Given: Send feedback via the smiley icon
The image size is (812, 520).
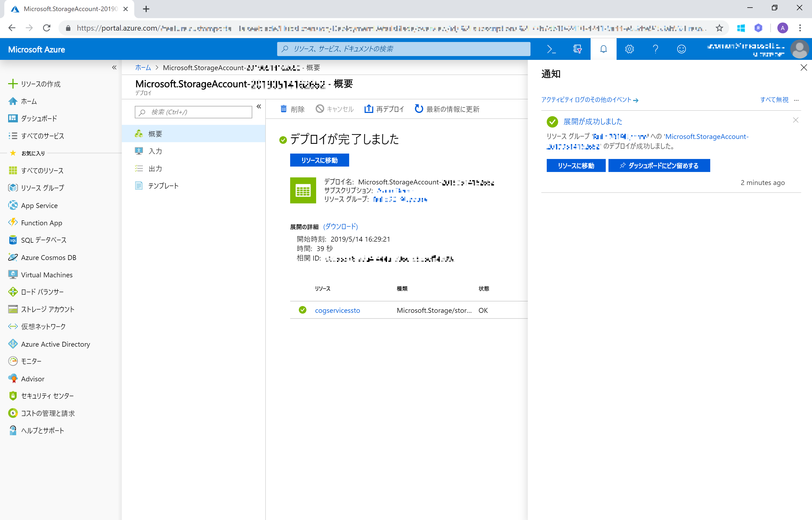Looking at the screenshot, I should point(681,49).
